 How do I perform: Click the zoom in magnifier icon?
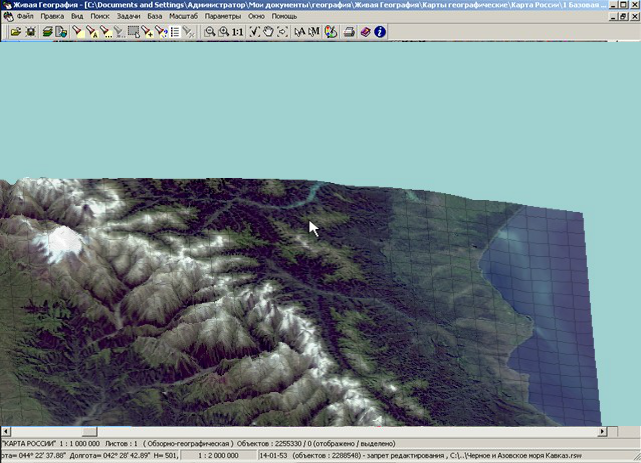tap(223, 32)
